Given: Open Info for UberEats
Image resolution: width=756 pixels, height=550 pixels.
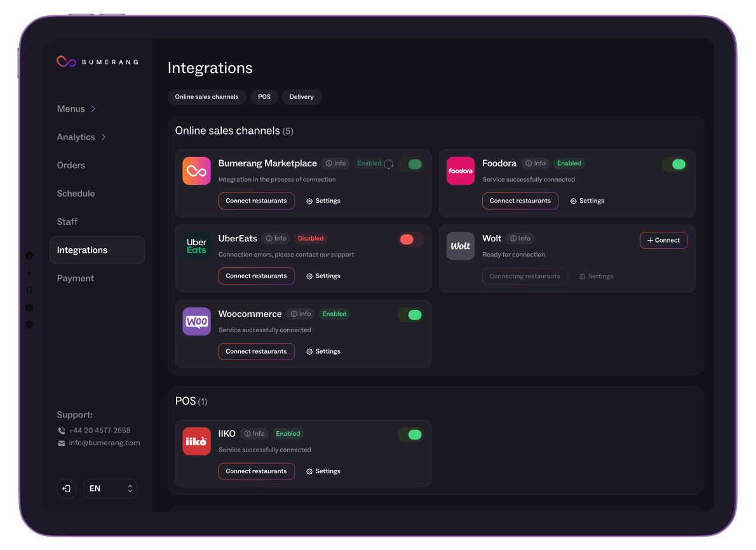Looking at the screenshot, I should click(276, 239).
